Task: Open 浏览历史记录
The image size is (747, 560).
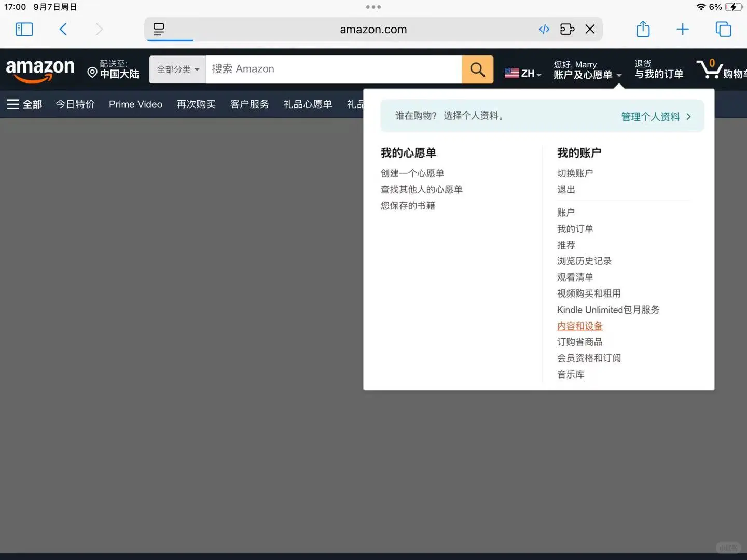Action: point(584,261)
